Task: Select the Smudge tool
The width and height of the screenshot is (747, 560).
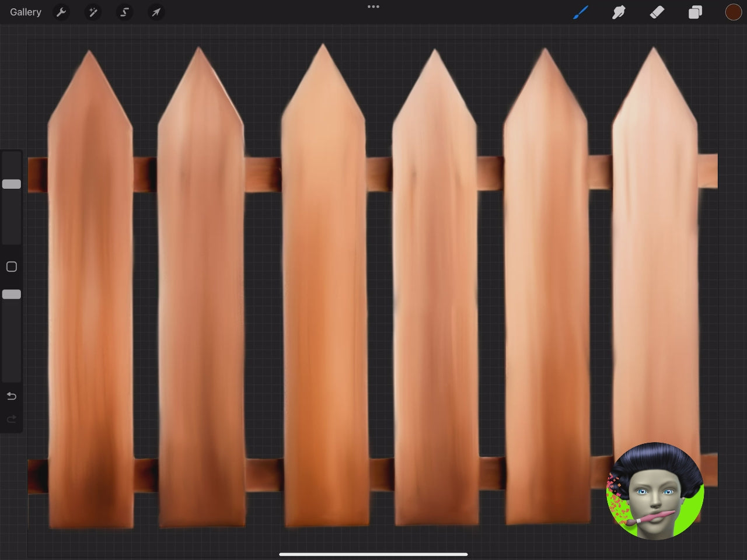Action: pyautogui.click(x=619, y=12)
